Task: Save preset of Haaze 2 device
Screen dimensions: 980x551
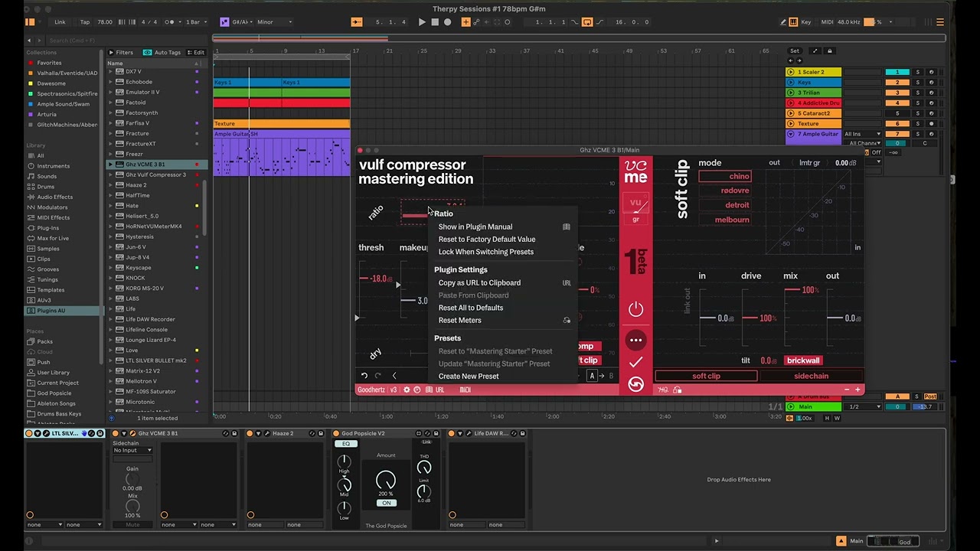Action: click(321, 433)
